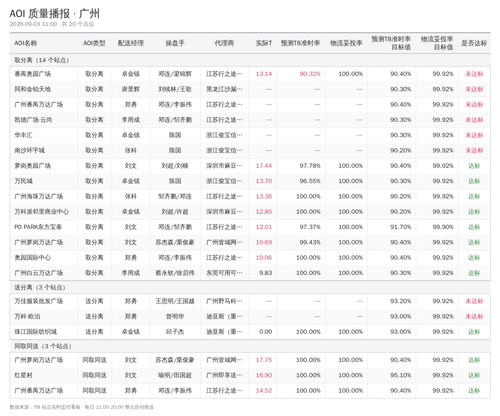500x416 pixels.
Task: Click '未达标' status in the 华丰汇 row
Action: (474, 135)
